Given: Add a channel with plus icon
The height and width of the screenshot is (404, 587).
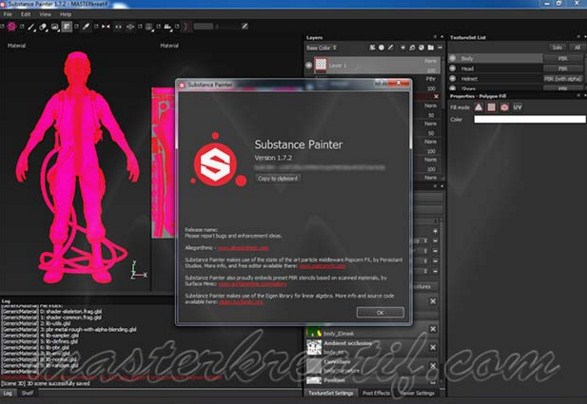Looking at the screenshot, I should [435, 231].
